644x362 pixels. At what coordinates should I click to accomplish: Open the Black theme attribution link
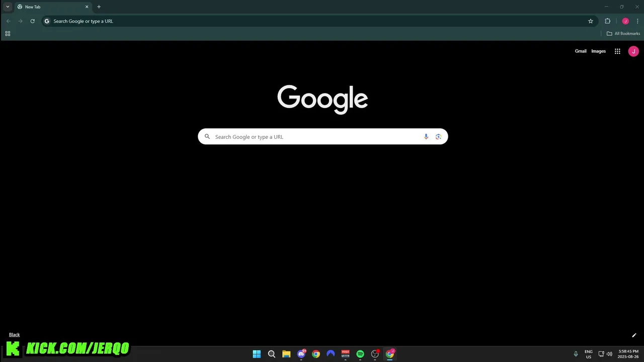point(14,335)
